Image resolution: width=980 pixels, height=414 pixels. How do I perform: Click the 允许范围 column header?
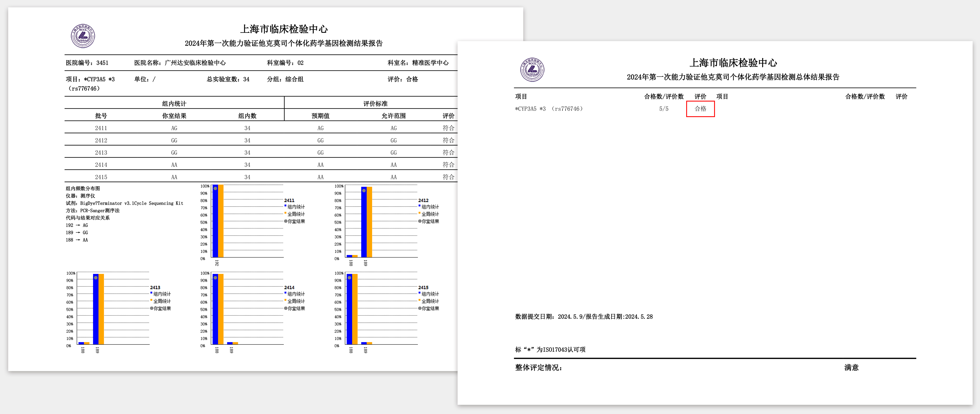[393, 116]
